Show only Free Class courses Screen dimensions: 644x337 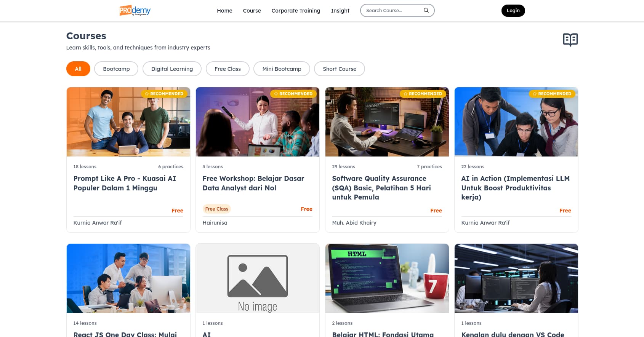[x=227, y=69]
